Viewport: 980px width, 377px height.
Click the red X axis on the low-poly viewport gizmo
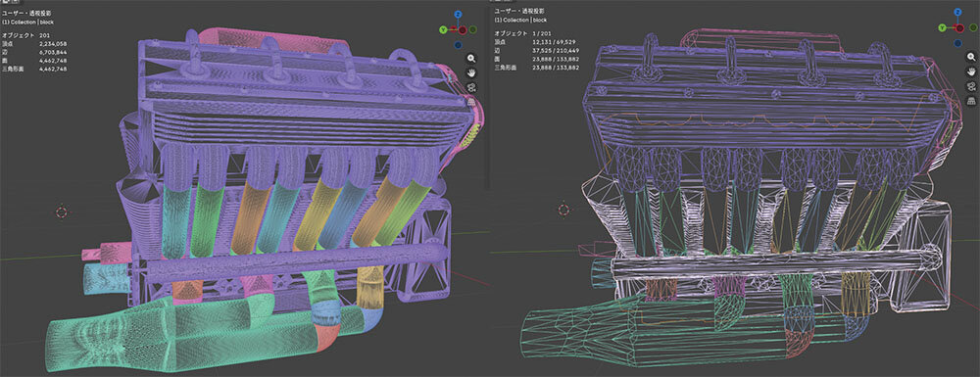pos(959,28)
